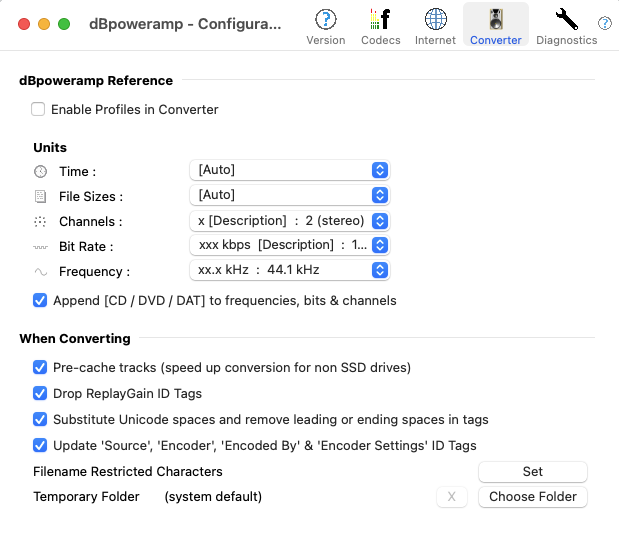Expand the Channels format dropdown
This screenshot has width=619, height=542.
pos(289,220)
